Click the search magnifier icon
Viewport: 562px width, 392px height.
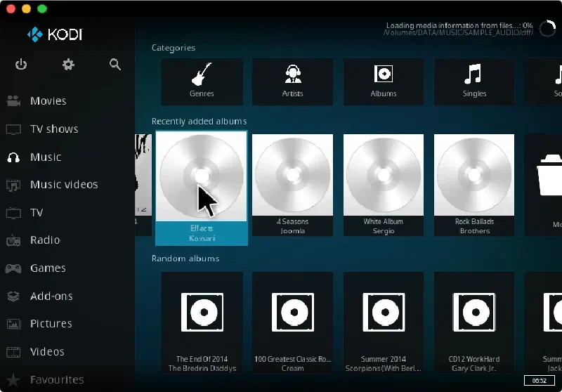[115, 65]
